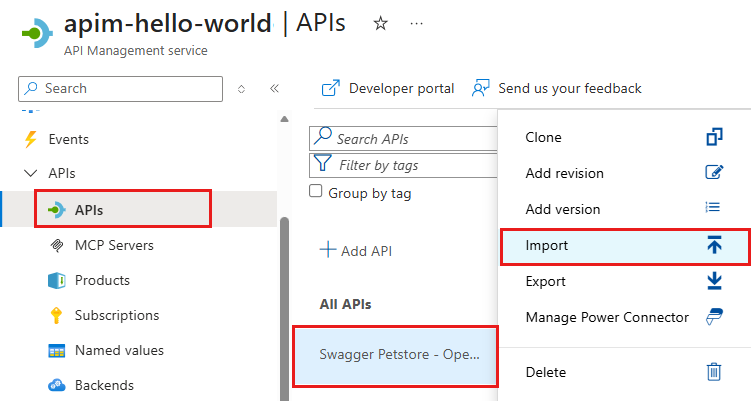This screenshot has height=401, width=751.
Task: Click the plus icon beside Add API
Action: tap(328, 250)
